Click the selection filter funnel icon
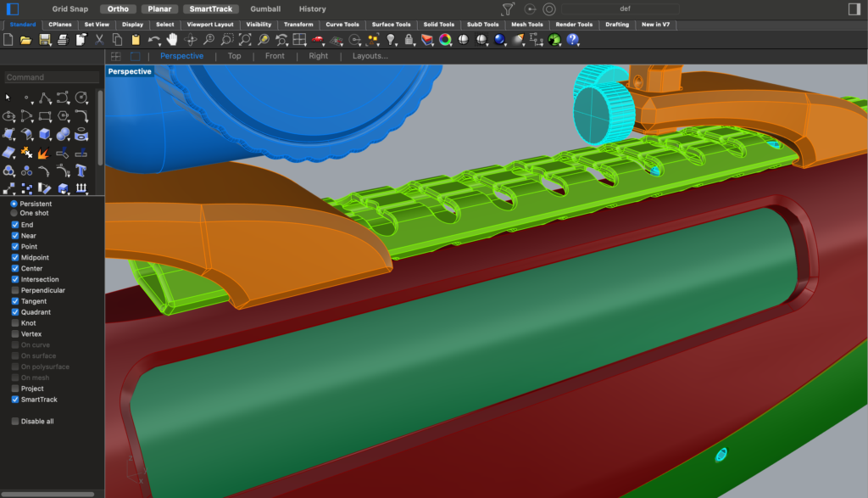The image size is (868, 498). tap(508, 9)
